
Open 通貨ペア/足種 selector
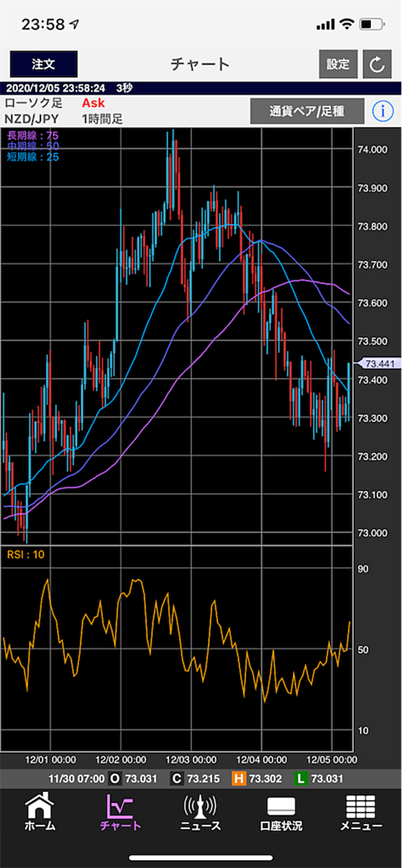[307, 110]
